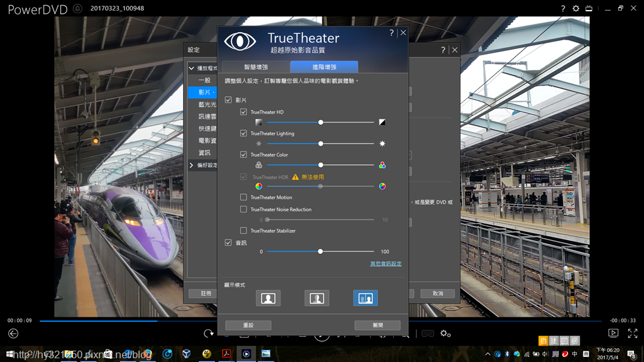Close the 設定 settings window
Viewport: 644px width, 362px height.
(x=455, y=50)
